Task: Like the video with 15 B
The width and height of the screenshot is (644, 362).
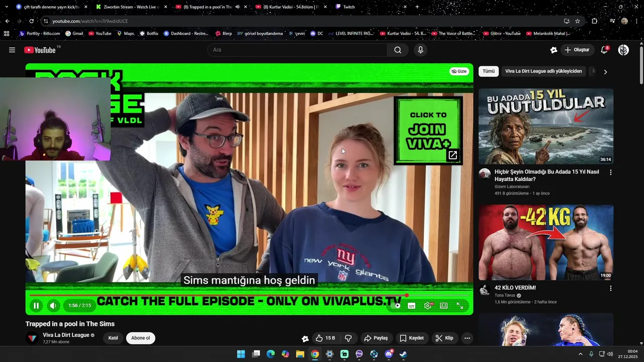Action: [325, 338]
